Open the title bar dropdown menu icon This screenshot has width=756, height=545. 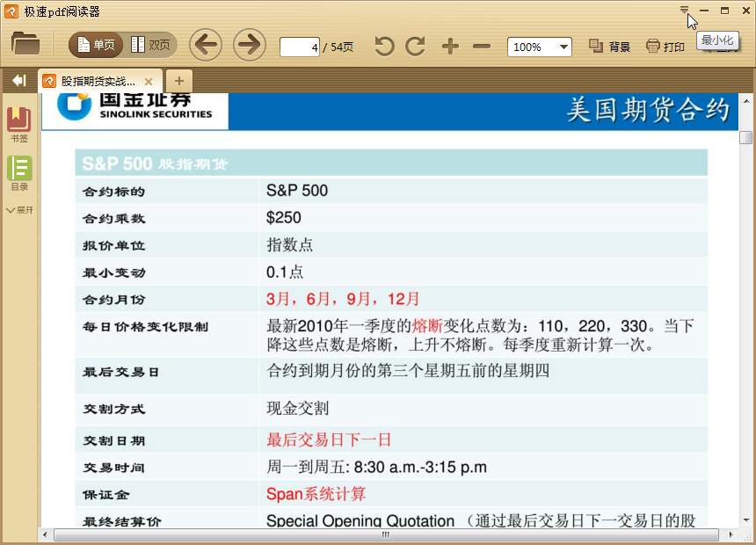pos(684,10)
